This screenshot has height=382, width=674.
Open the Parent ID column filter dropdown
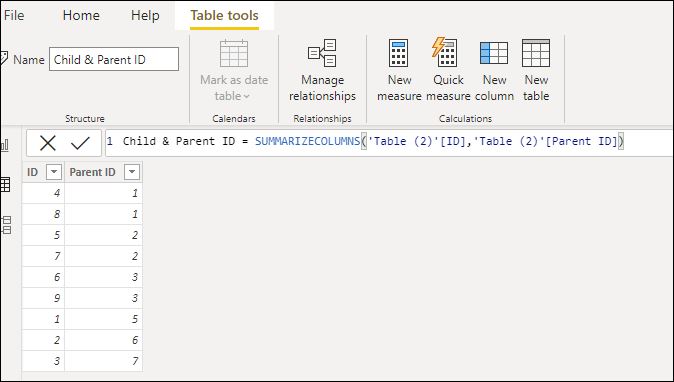pyautogui.click(x=132, y=172)
